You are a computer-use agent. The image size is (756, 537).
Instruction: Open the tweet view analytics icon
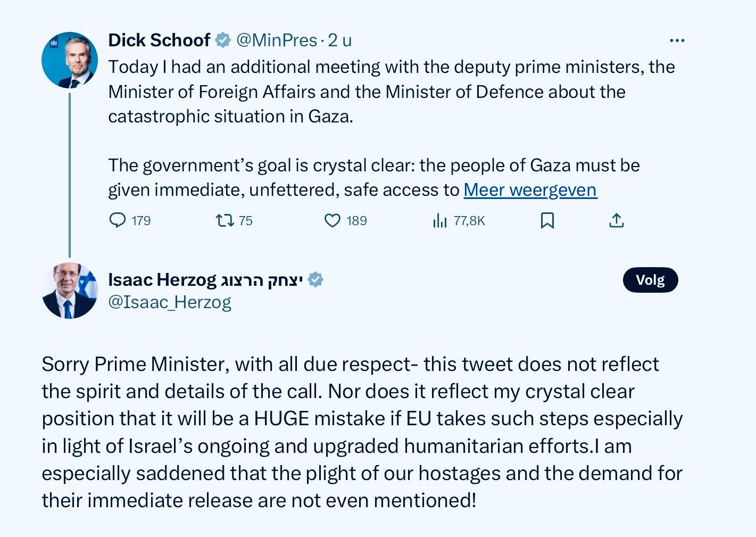tap(439, 220)
